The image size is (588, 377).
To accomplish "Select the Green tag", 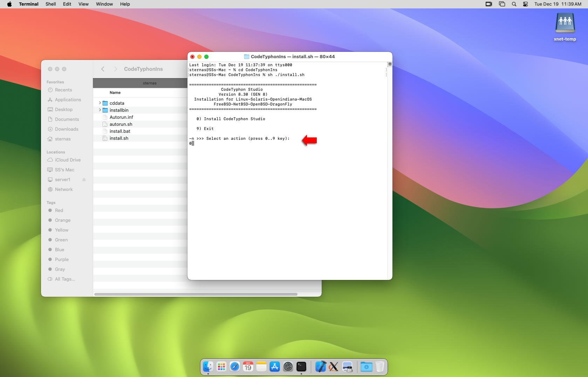I will pos(61,240).
